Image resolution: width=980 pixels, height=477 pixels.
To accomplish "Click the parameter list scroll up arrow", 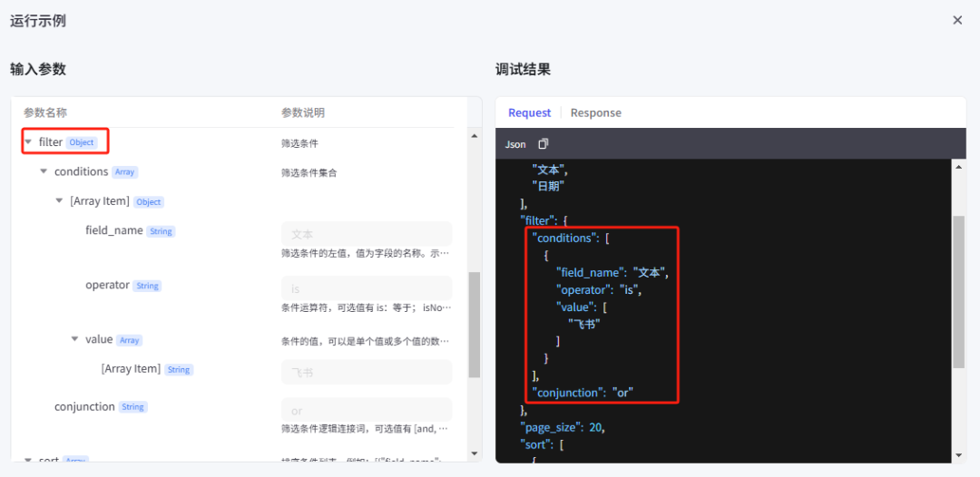I will [475, 135].
